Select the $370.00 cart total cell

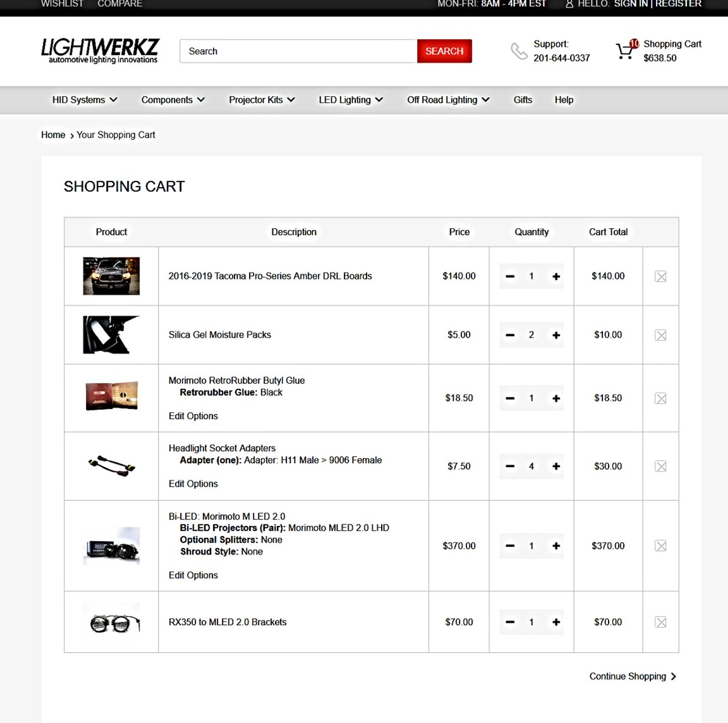608,545
